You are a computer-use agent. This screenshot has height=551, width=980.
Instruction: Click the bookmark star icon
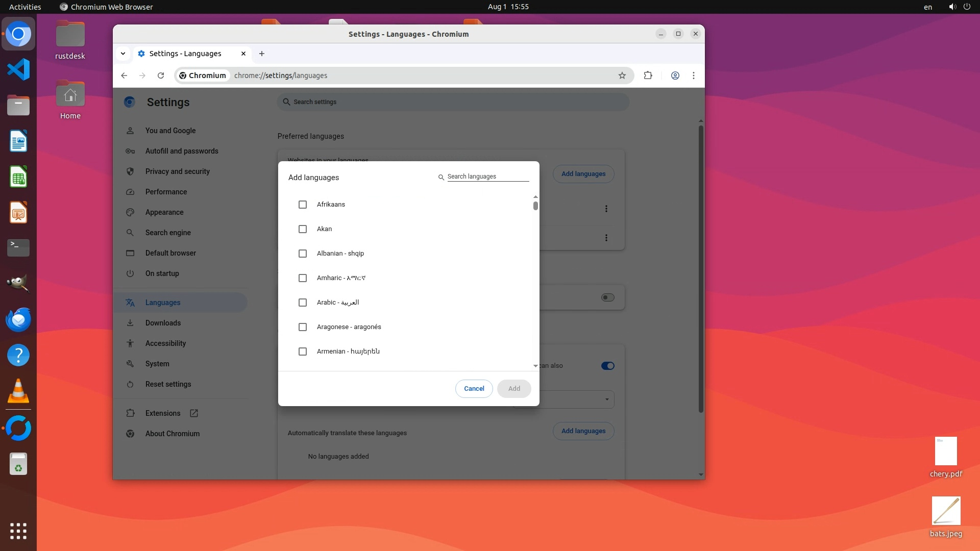point(622,76)
